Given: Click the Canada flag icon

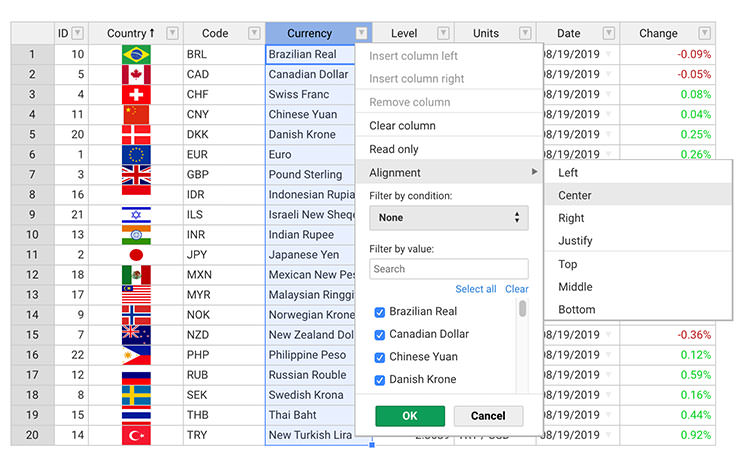Looking at the screenshot, I should click(x=136, y=75).
